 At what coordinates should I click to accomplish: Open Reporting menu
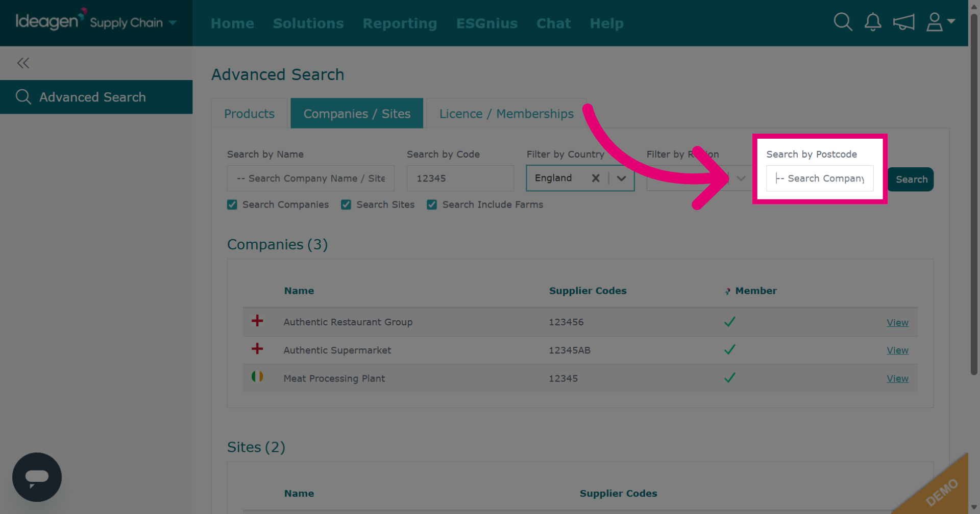click(x=400, y=23)
